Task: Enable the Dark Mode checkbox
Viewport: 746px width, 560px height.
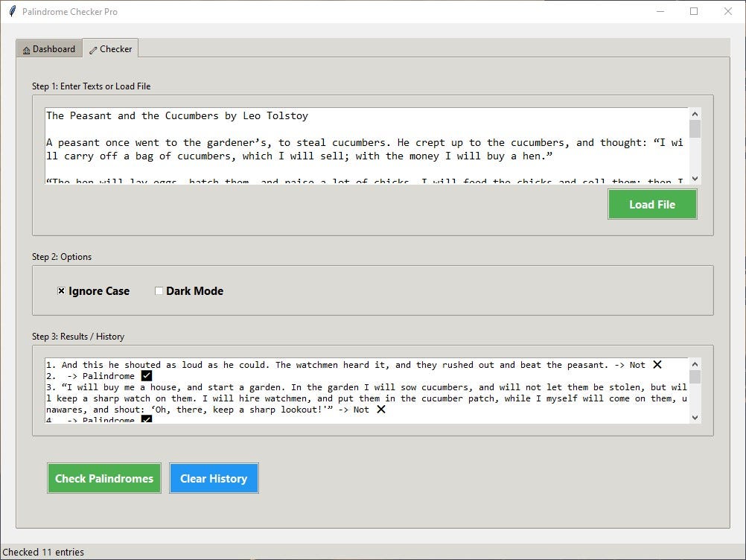Action: (189, 290)
